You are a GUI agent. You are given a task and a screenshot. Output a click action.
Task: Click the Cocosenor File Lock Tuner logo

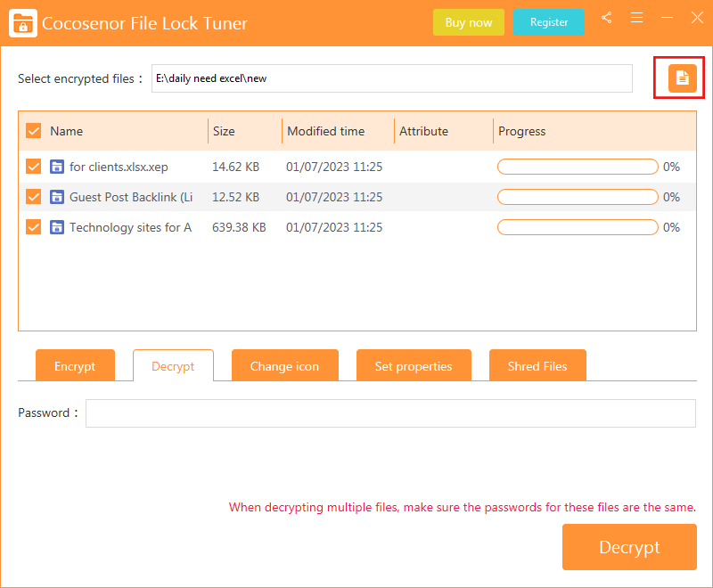tap(23, 23)
